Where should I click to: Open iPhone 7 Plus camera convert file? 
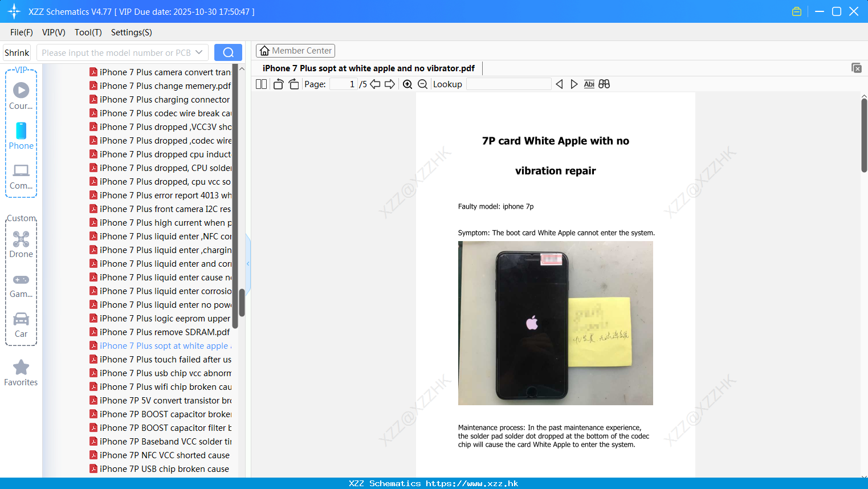160,72
